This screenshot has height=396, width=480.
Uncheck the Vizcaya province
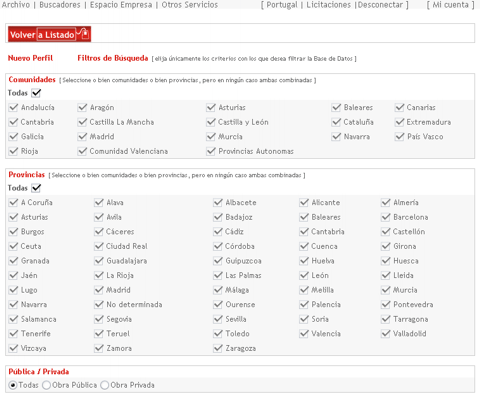point(13,348)
